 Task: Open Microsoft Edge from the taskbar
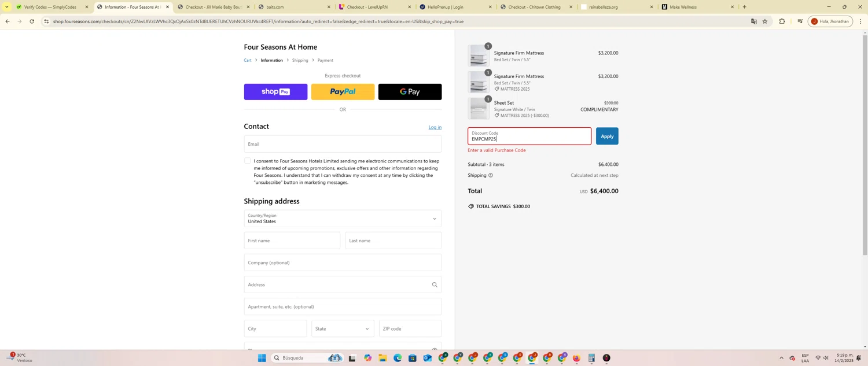click(x=398, y=358)
